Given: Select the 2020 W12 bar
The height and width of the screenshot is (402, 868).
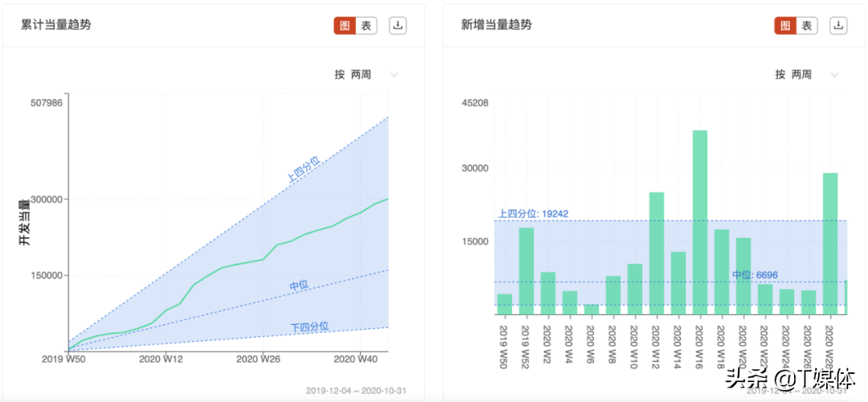Looking at the screenshot, I should [657, 252].
